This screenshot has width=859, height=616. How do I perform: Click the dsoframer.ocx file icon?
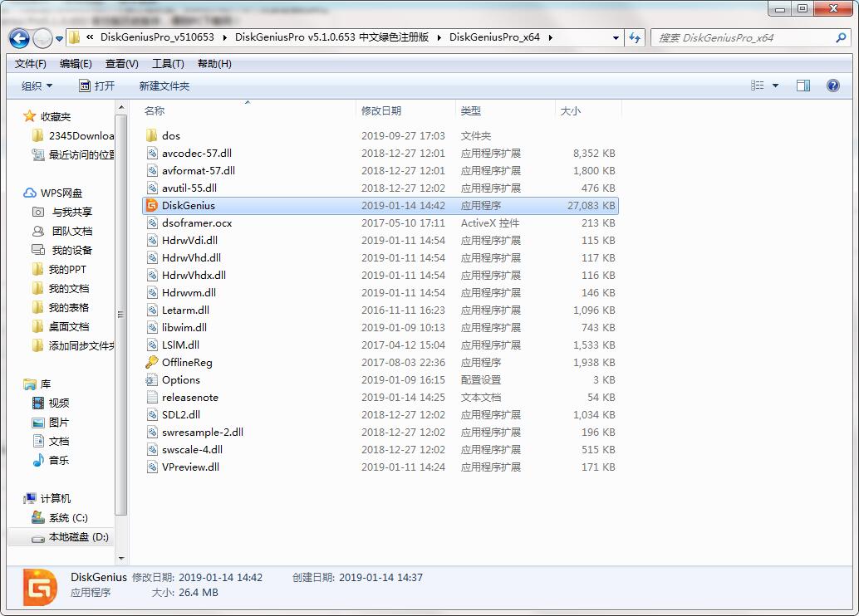click(x=152, y=223)
